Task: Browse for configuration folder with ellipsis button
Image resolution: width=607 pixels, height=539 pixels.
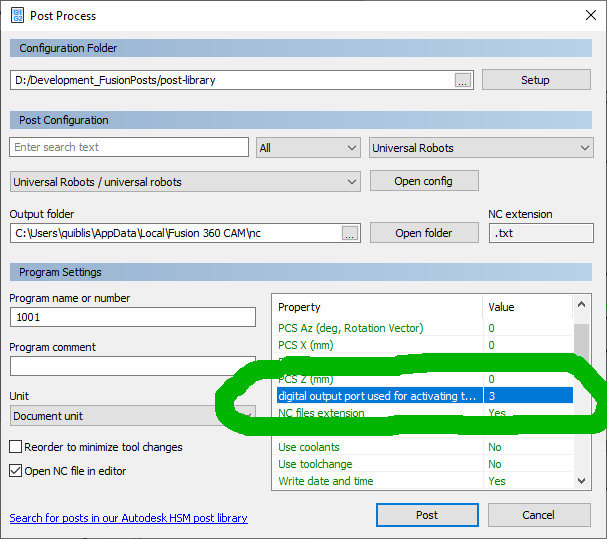Action: tap(461, 81)
